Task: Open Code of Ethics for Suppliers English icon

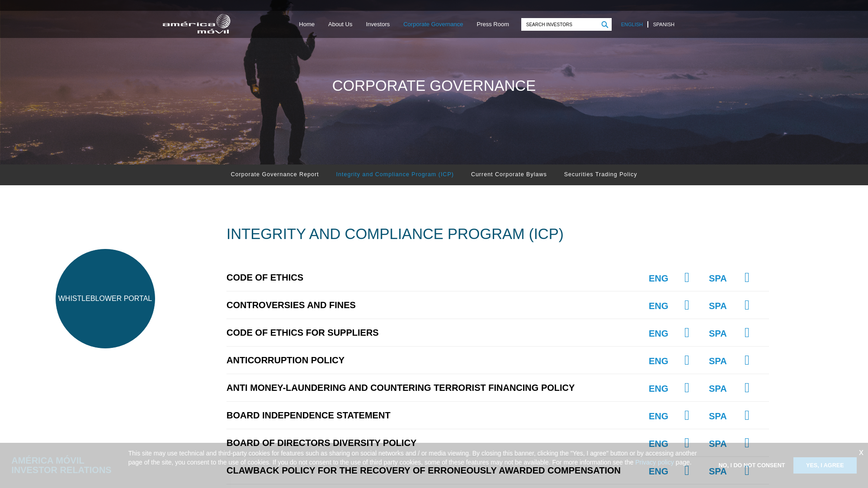Action: coord(687,333)
